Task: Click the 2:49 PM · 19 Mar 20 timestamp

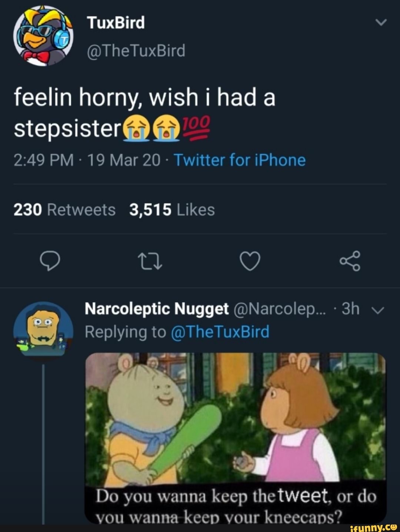Action: [x=87, y=160]
